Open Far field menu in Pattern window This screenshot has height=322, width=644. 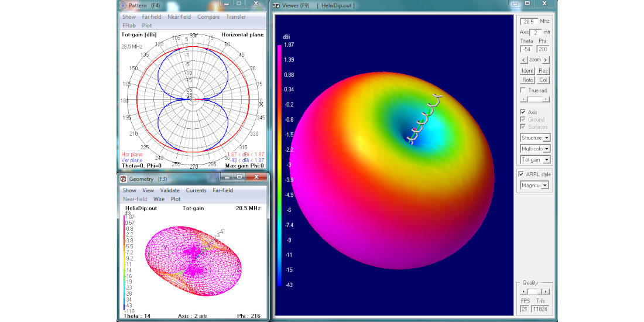tap(152, 17)
